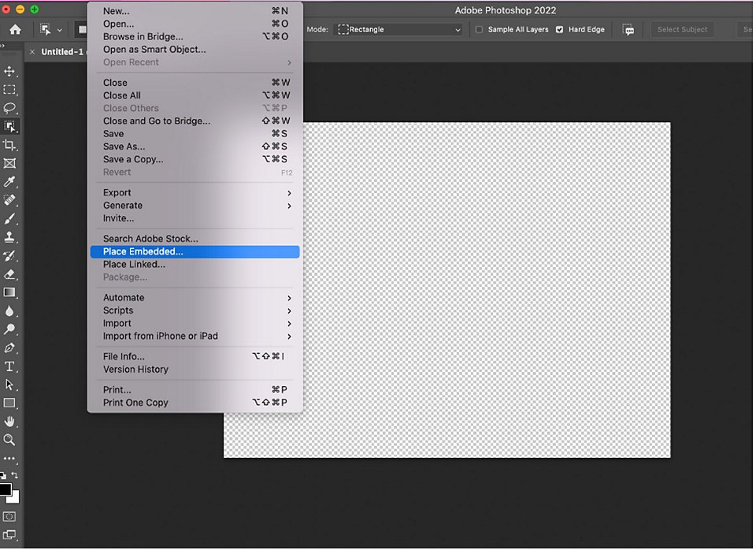Open the Mode Rectangle dropdown
This screenshot has width=756, height=550.
[398, 29]
